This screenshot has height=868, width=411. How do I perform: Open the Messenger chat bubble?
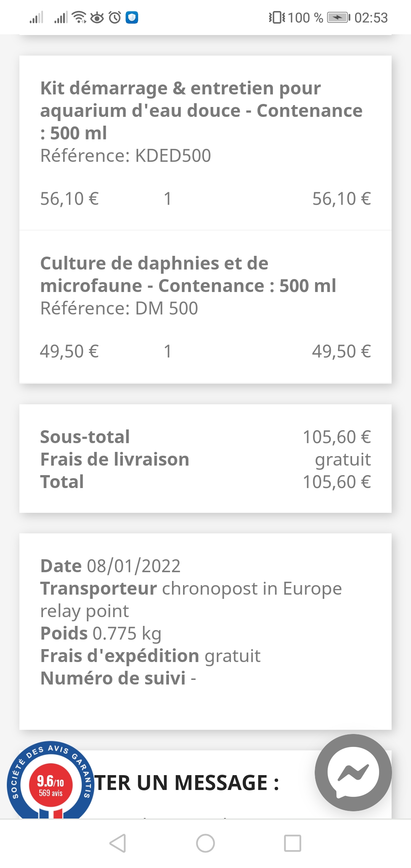point(353,772)
